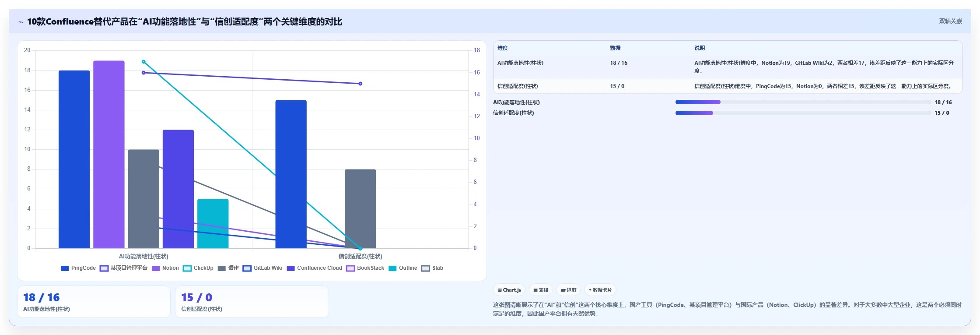
Task: Click the blue PingCode bar in the 信创适配度 group
Action: click(x=291, y=174)
